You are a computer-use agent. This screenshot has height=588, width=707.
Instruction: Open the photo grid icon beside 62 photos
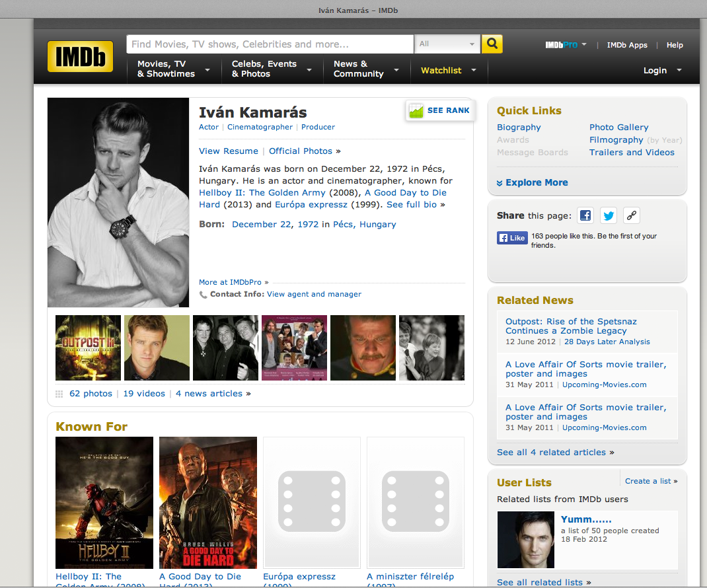[x=59, y=394]
